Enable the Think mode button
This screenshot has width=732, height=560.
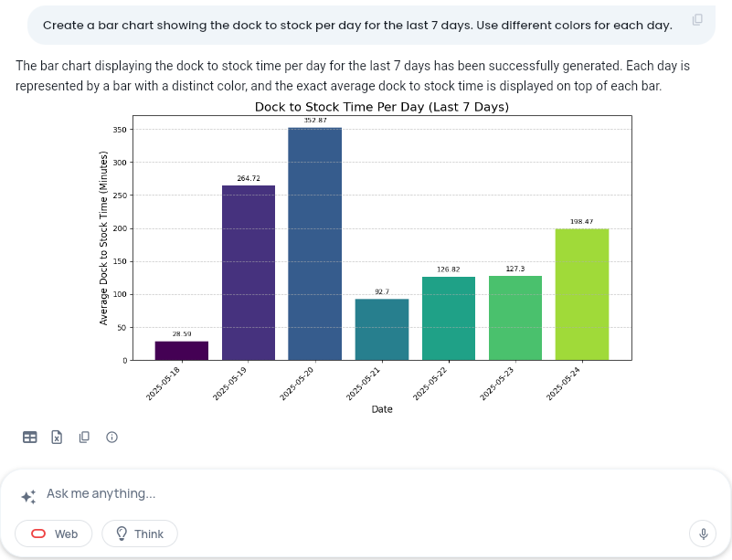coord(139,534)
